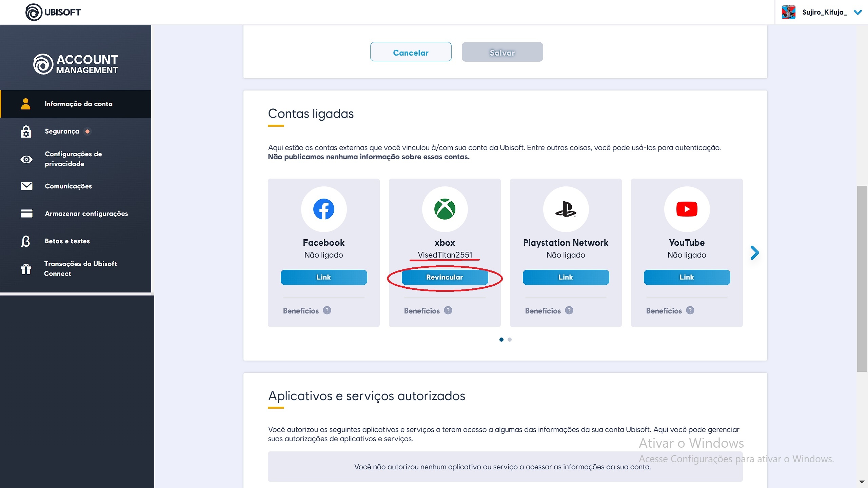This screenshot has width=868, height=488.
Task: Click the page vertical scrollbar thumb
Action: 862,279
